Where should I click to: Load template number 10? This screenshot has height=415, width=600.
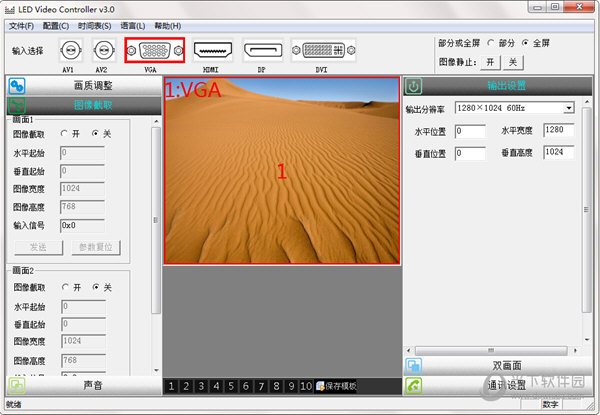tap(306, 386)
